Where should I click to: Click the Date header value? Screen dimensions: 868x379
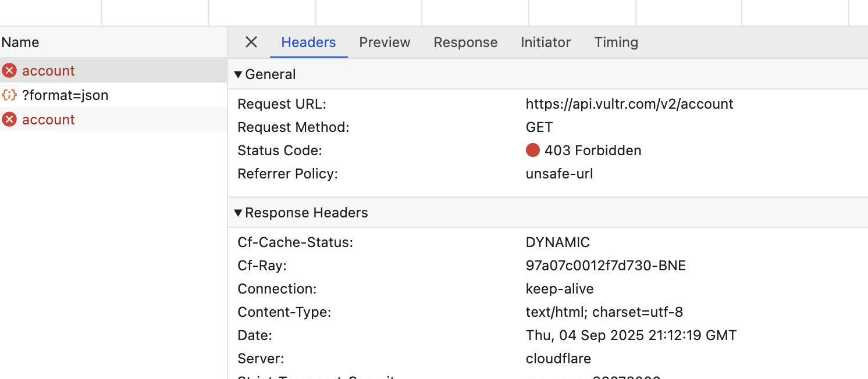click(x=631, y=335)
